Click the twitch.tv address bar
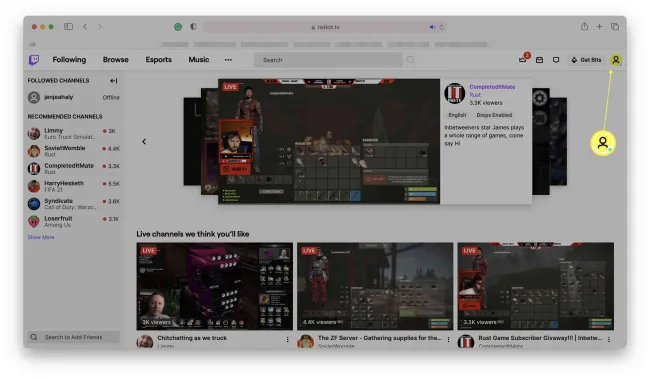Screen dimensions: 650x379 [x=325, y=27]
